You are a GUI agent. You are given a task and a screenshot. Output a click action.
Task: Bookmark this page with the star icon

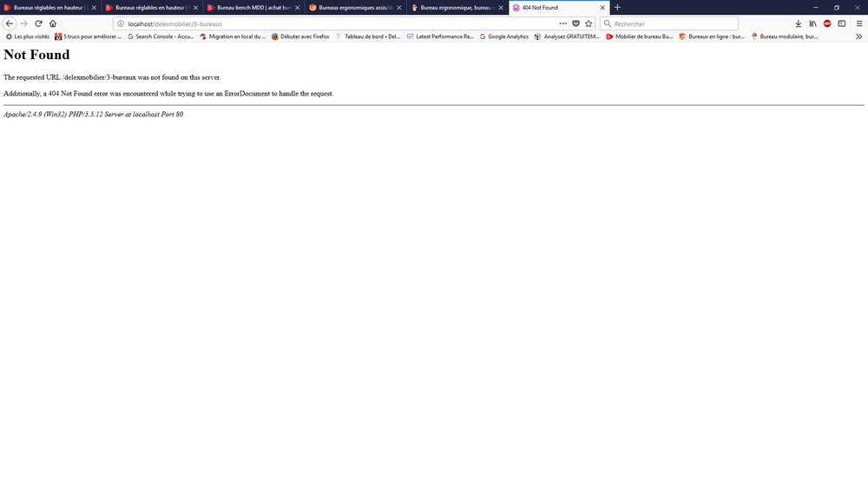click(x=589, y=23)
